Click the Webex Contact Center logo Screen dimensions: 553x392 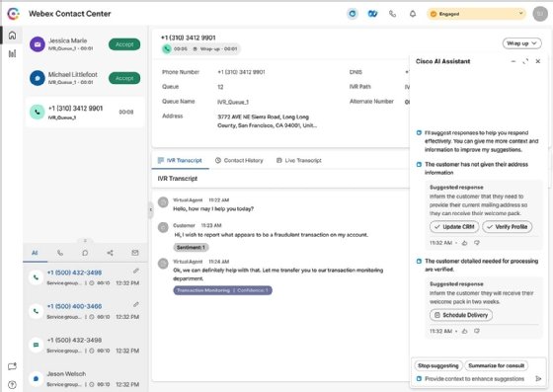point(13,14)
